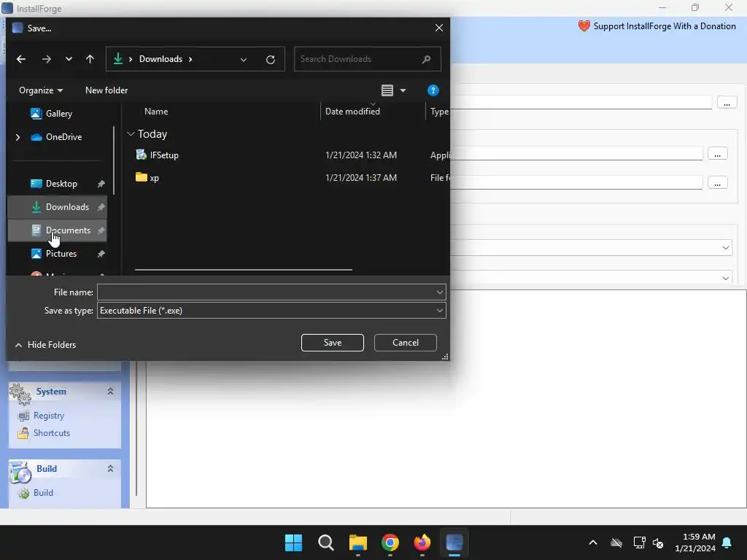
Task: Unpin Desktop via its pin icon
Action: (x=101, y=184)
